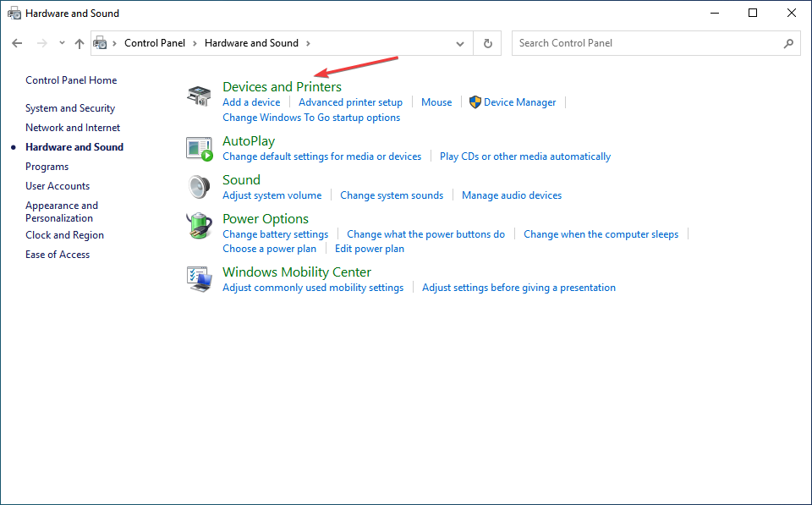Click Add a device
Screen dimensions: 812x505
[x=251, y=102]
